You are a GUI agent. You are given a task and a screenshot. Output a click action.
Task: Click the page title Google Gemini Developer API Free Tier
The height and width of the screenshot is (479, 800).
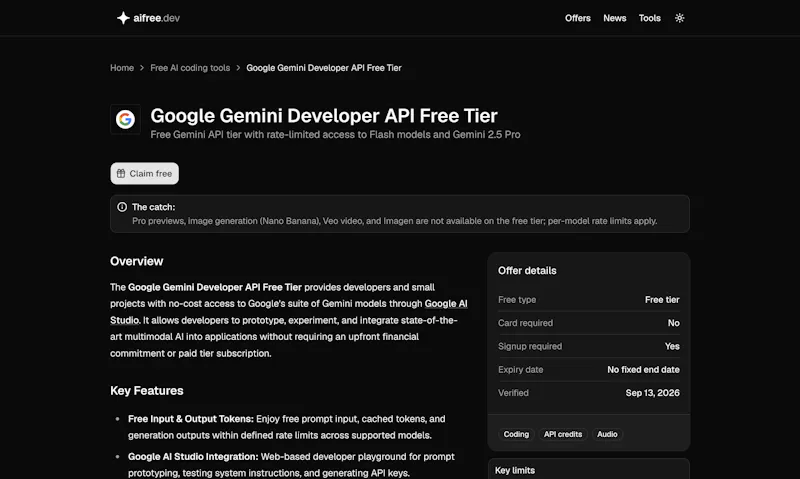click(323, 116)
